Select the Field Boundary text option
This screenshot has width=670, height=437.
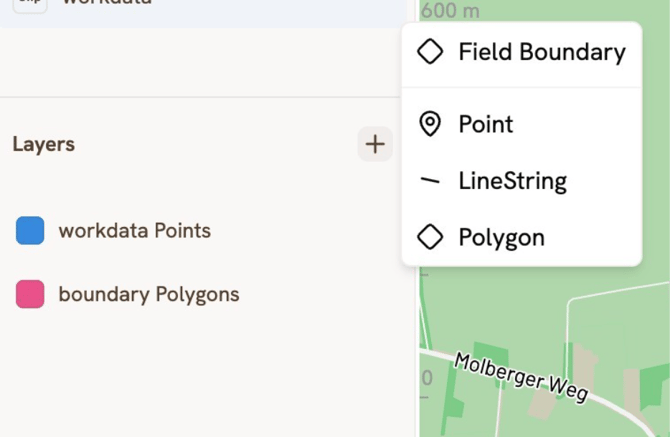point(541,52)
